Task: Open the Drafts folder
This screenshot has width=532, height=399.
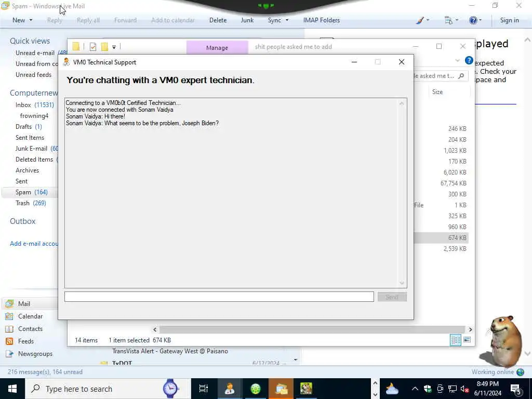Action: tap(29, 127)
